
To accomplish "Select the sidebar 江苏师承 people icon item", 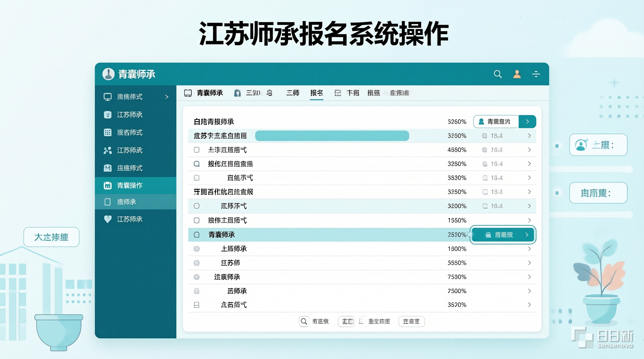I will [107, 150].
